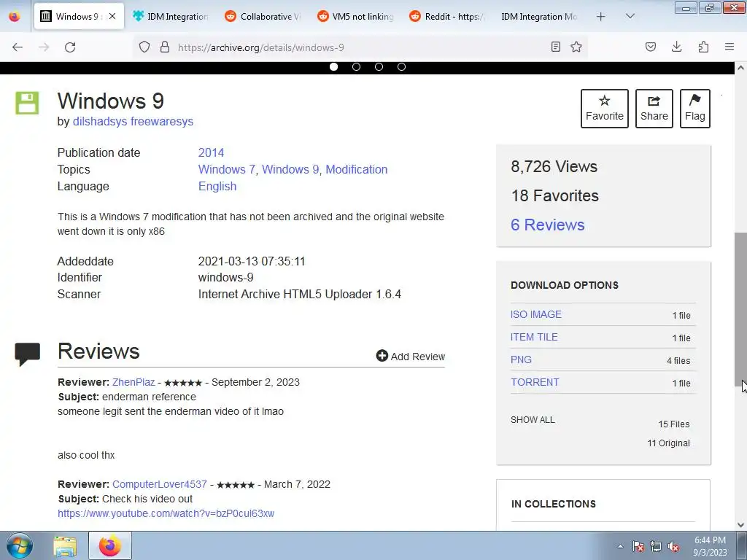This screenshot has width=747, height=560.
Task: Click the page scrollbar down arrow
Action: pos(741,525)
